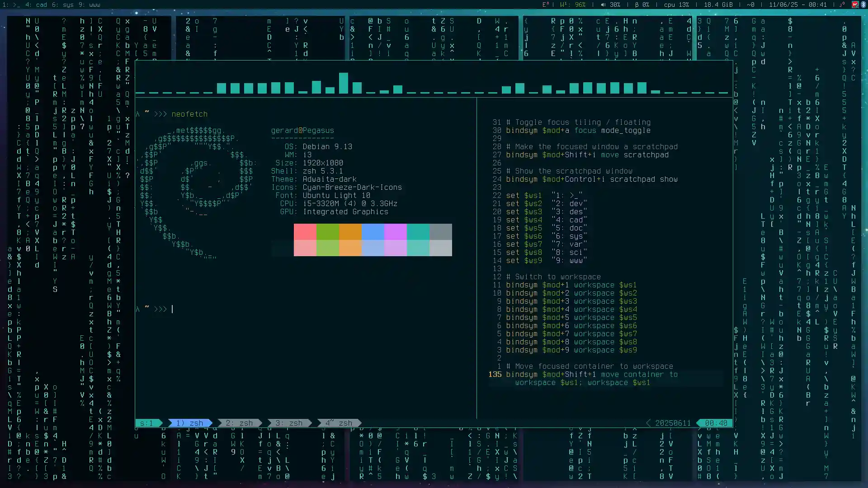Click the E⁰ indicator on the status bar

[545, 5]
